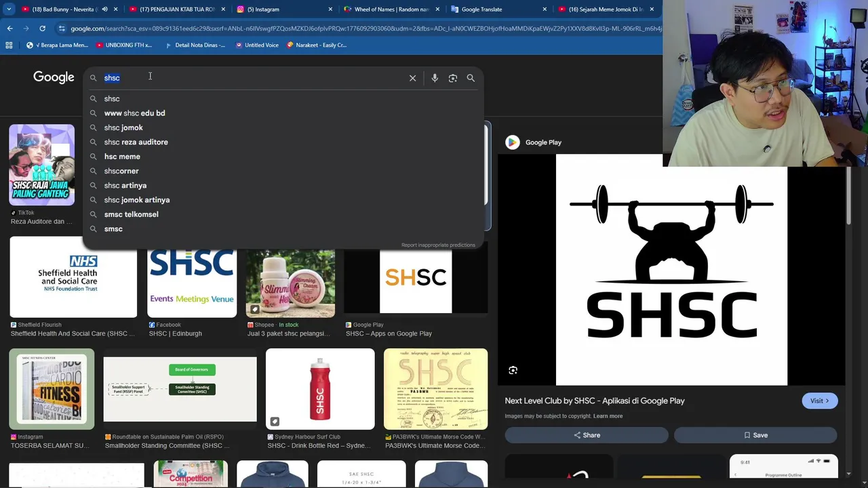
Task: Click the Share button
Action: [x=587, y=435]
